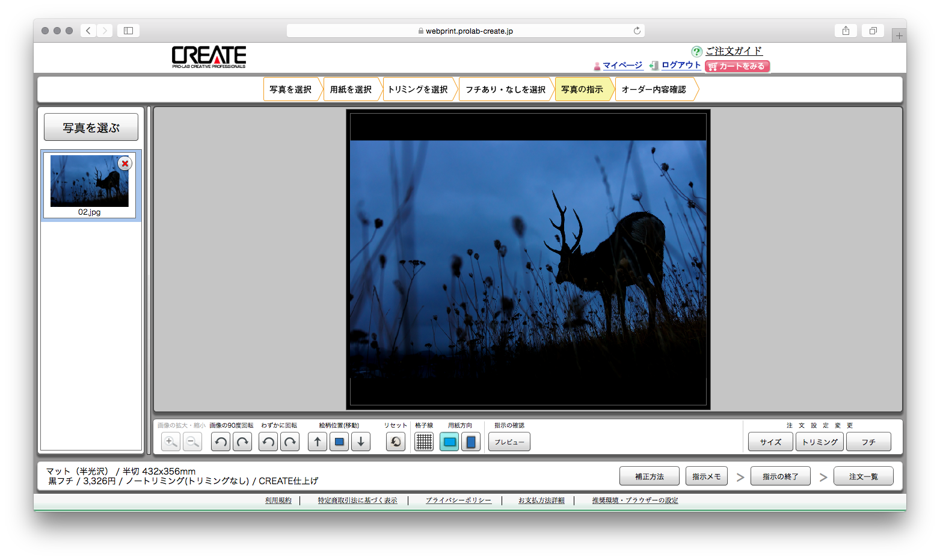Click the リセット reset icon
This screenshot has height=560, width=940.
tap(396, 442)
